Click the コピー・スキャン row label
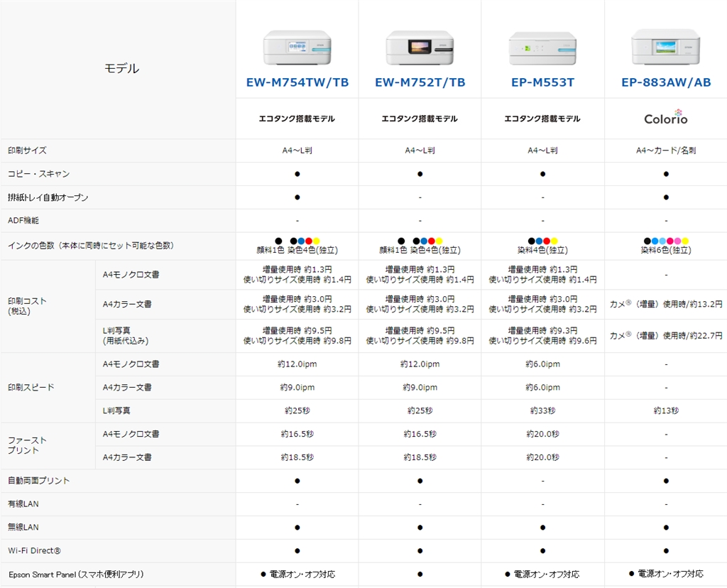The image size is (727, 588). pos(39,174)
